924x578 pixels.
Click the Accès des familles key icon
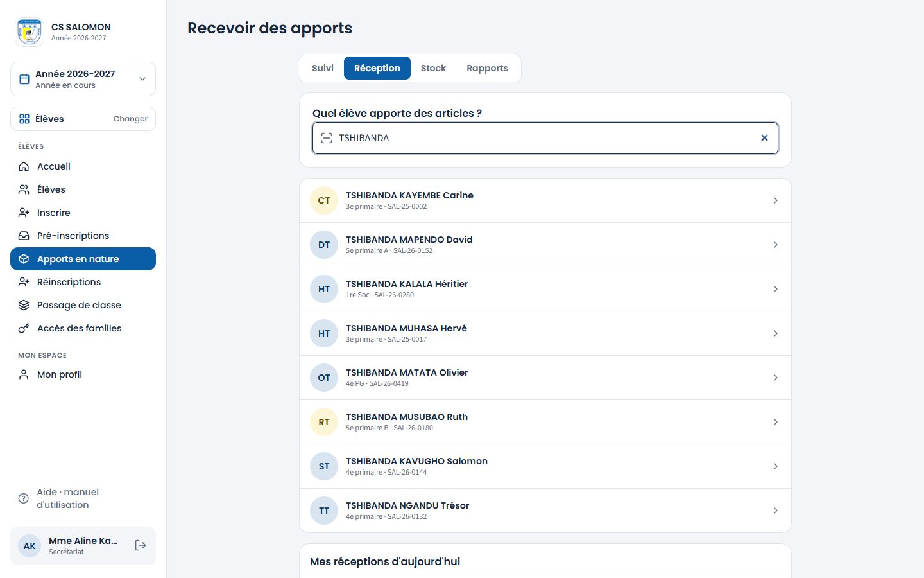coord(24,328)
